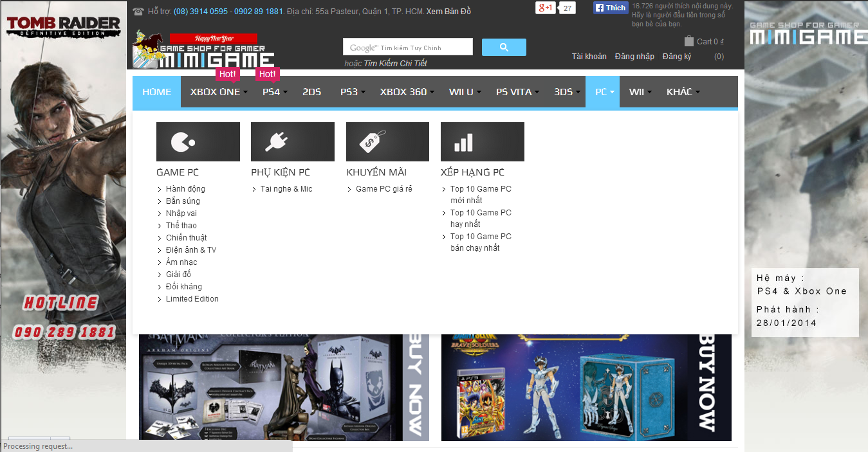Select Bắn súng game category
868x452 pixels.
click(183, 201)
